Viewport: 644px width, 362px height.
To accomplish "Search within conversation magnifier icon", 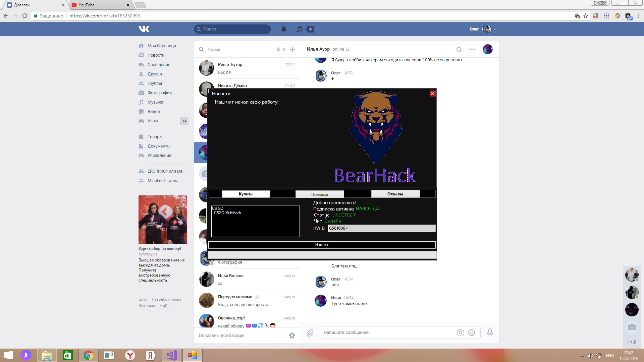I will 459,50.
